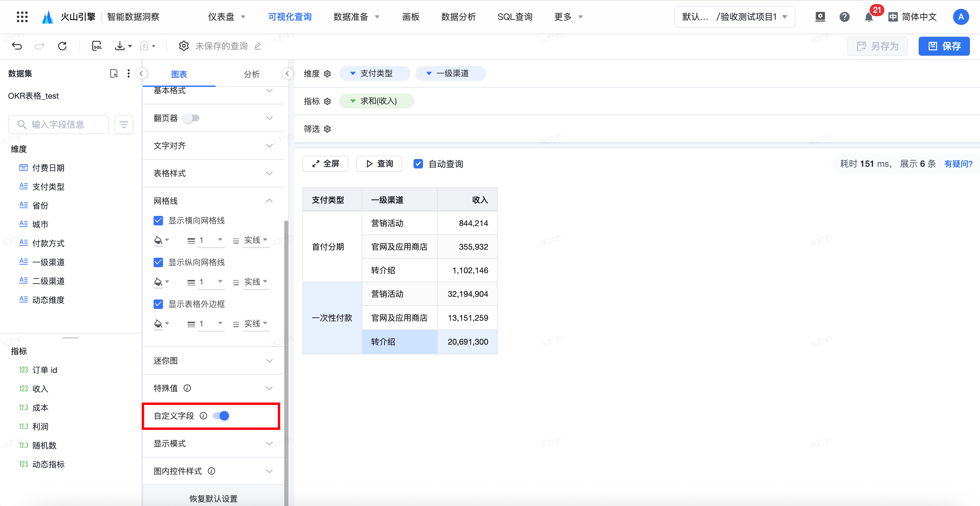The image size is (980, 506).
Task: Click the 输入字段信息 search field
Action: point(59,124)
